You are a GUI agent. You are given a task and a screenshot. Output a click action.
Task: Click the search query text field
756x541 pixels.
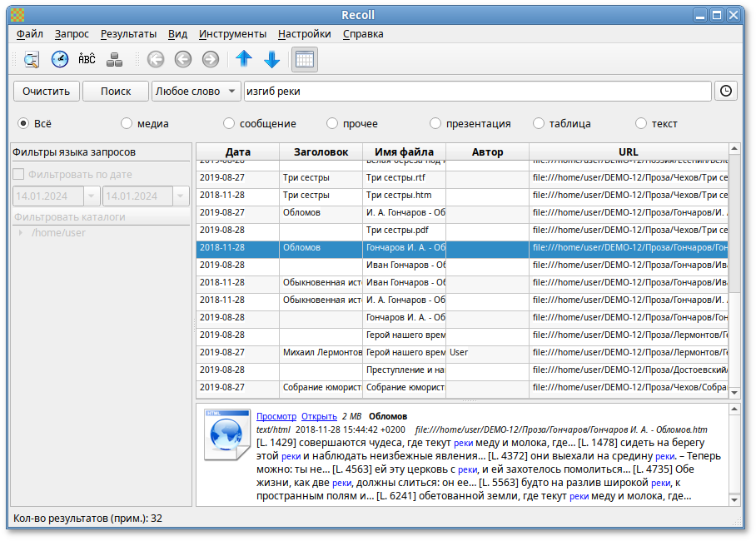[476, 91]
